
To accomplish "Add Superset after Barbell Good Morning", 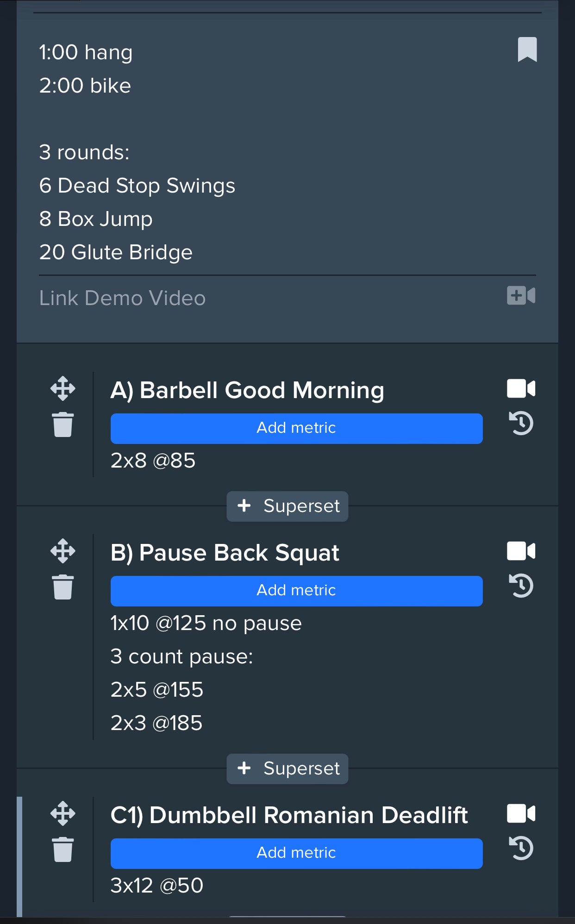I will [287, 506].
